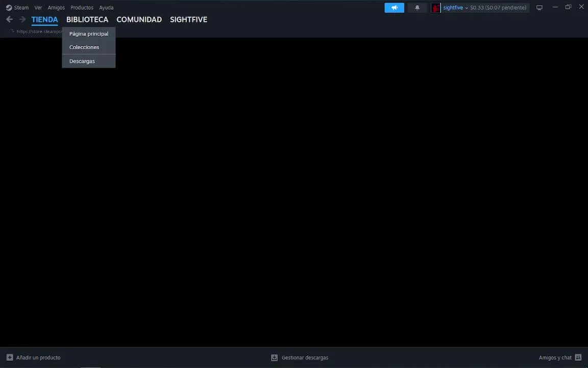Click the plus icon for adding a product
588x368 pixels.
10,357
